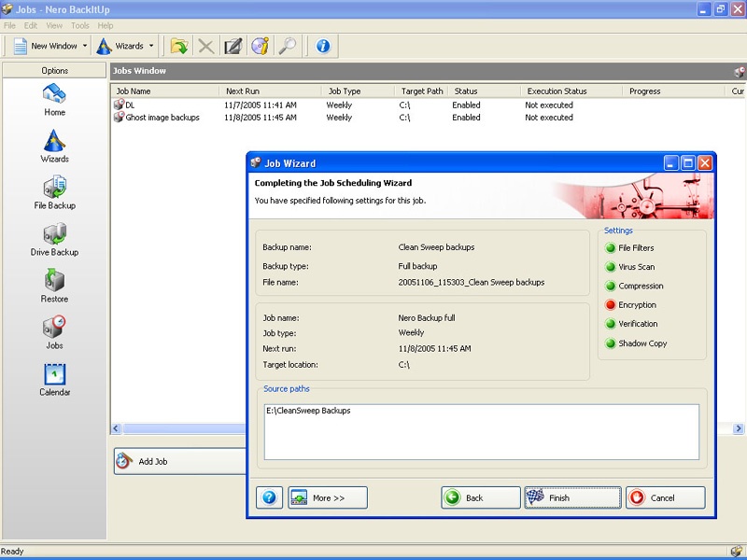This screenshot has height=560, width=747.
Task: Select the Ghost image backups job row
Action: click(162, 118)
